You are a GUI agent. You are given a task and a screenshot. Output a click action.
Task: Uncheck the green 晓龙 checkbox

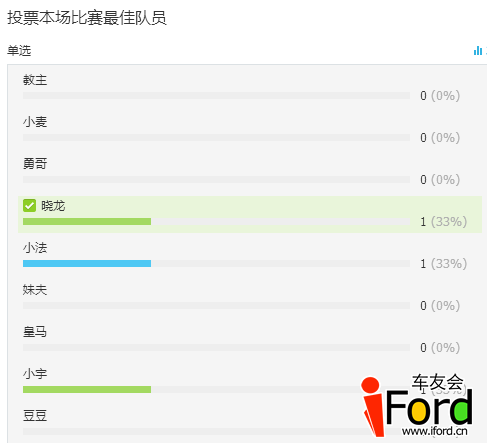(x=29, y=206)
